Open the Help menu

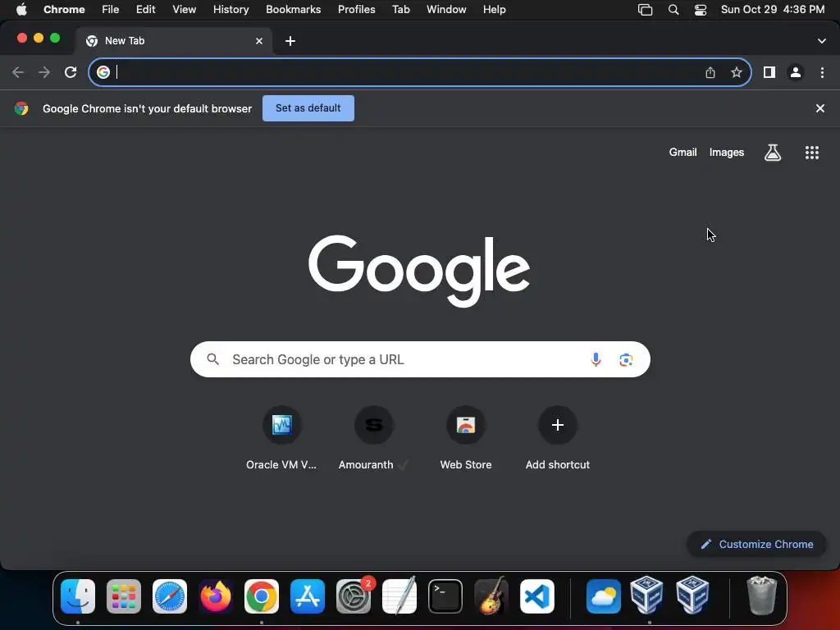[x=494, y=10]
